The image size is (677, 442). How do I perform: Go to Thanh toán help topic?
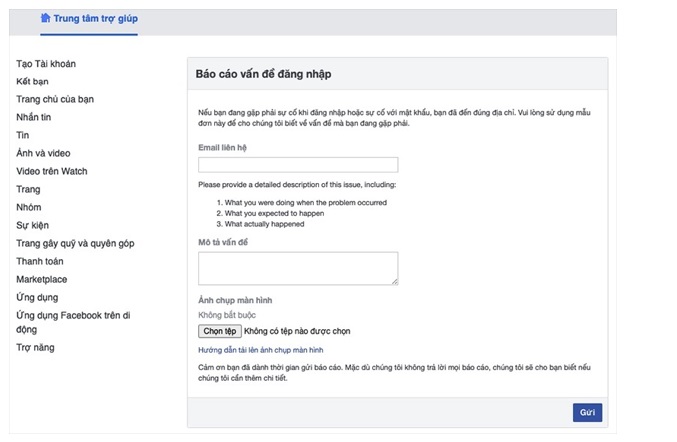(x=40, y=262)
